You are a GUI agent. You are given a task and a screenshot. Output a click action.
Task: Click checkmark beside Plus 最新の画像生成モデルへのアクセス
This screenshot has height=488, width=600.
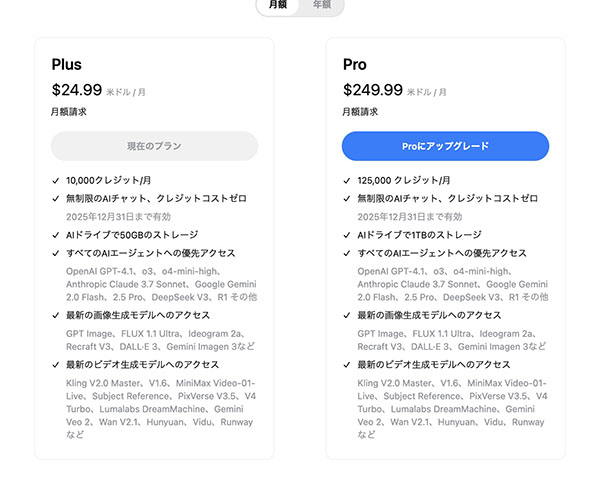pyautogui.click(x=56, y=315)
